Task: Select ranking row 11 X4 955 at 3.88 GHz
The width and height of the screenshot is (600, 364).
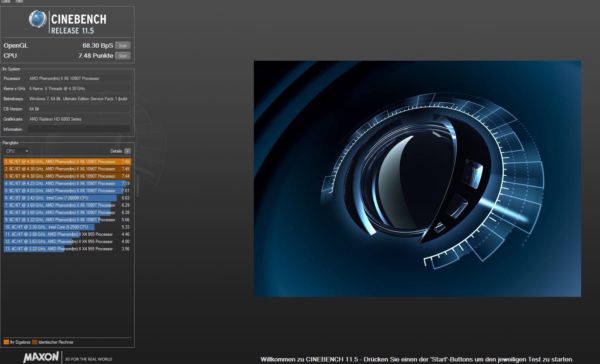Action: (x=67, y=234)
